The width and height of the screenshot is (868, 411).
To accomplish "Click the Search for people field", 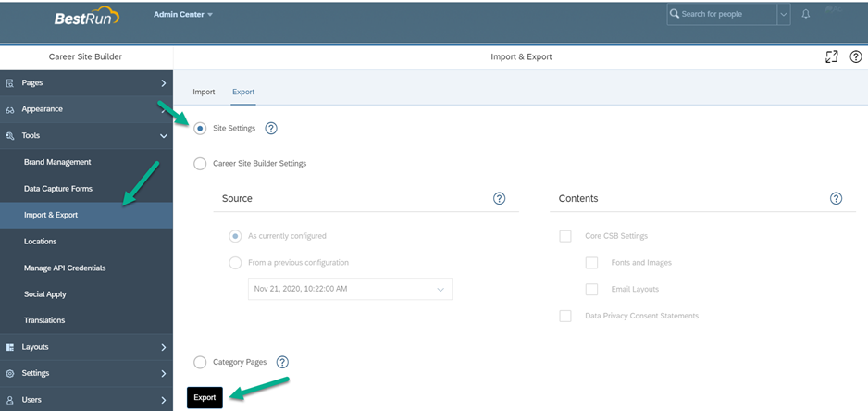I will click(x=722, y=15).
